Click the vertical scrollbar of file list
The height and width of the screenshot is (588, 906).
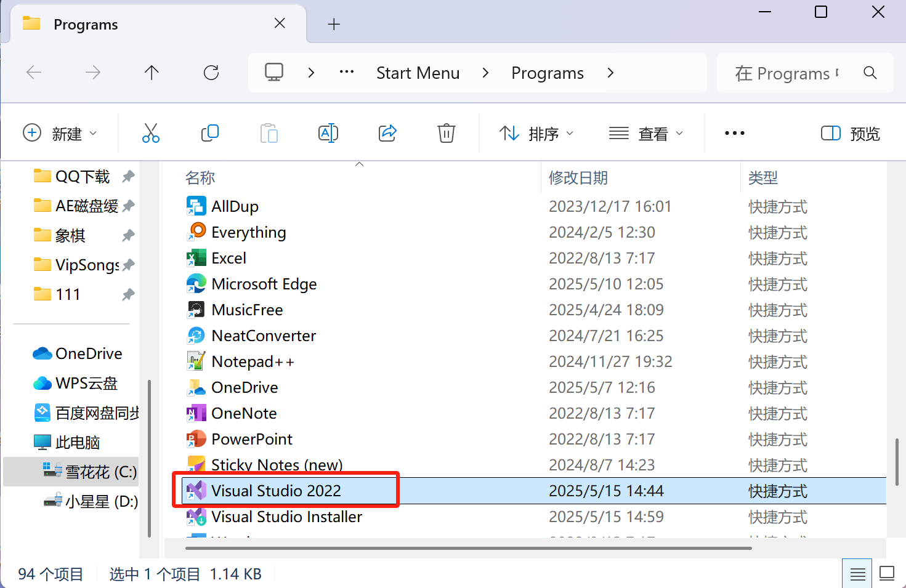(x=897, y=462)
